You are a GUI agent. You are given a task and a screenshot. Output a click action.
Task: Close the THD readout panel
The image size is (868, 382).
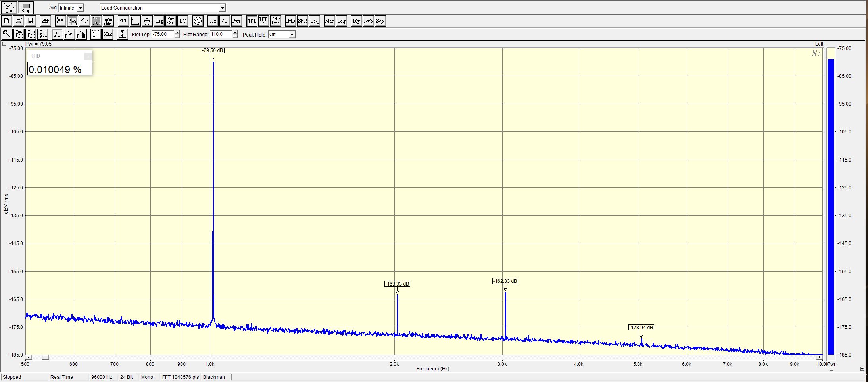pyautogui.click(x=88, y=56)
